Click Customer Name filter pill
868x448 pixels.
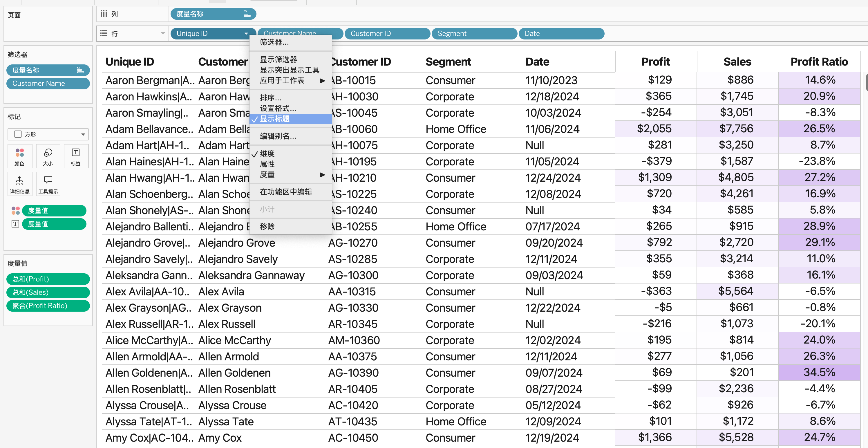[48, 83]
